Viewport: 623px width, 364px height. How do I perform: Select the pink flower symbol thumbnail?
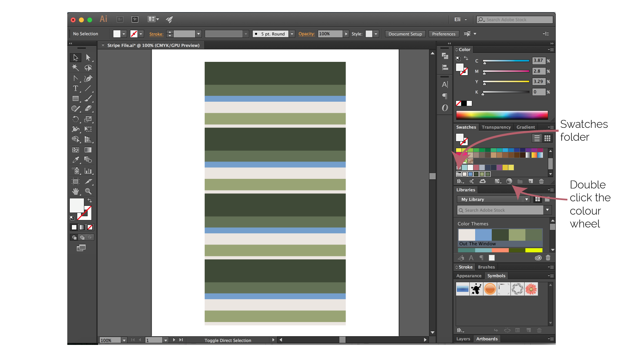point(531,289)
